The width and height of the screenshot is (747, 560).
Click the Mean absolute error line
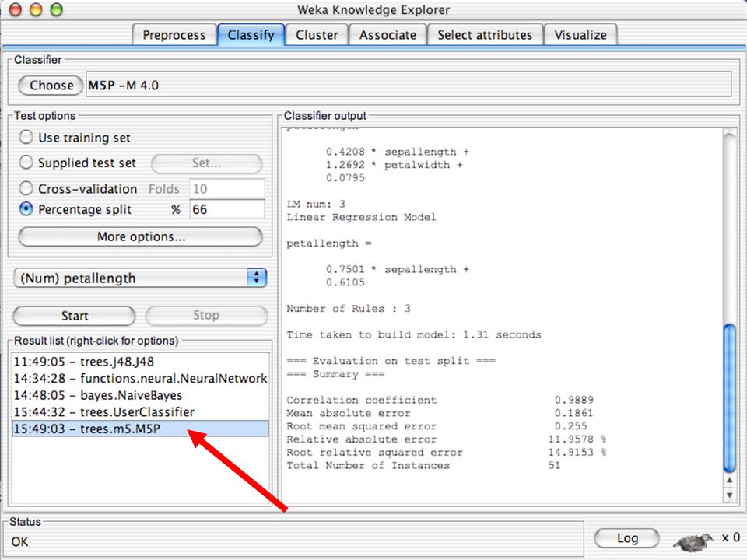pyautogui.click(x=440, y=413)
